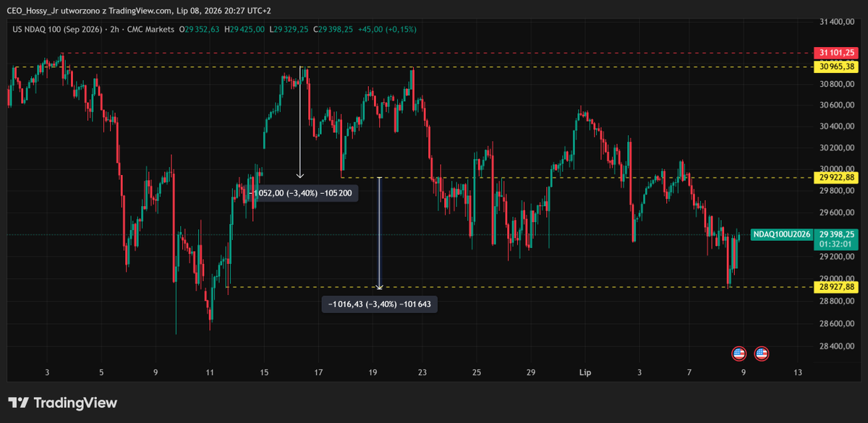This screenshot has width=868, height=423.
Task: Click the measurement label −1052,00 (−3,40%) −105 200
Action: 300,194
